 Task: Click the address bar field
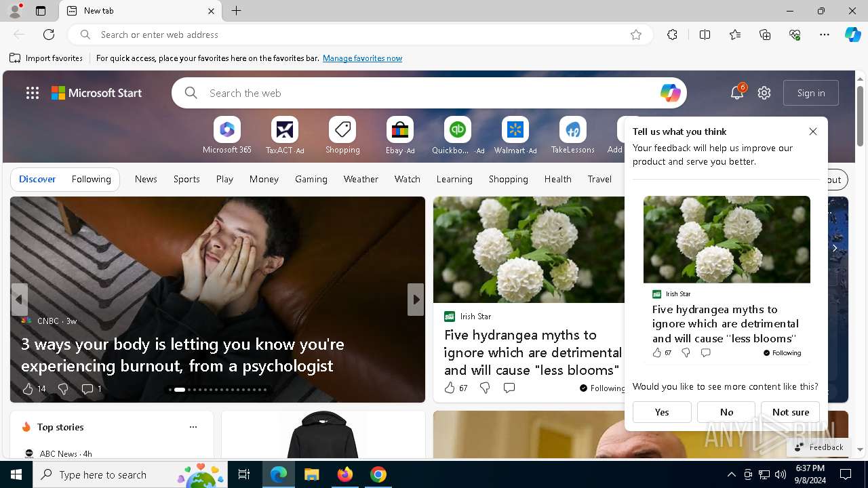(x=360, y=35)
